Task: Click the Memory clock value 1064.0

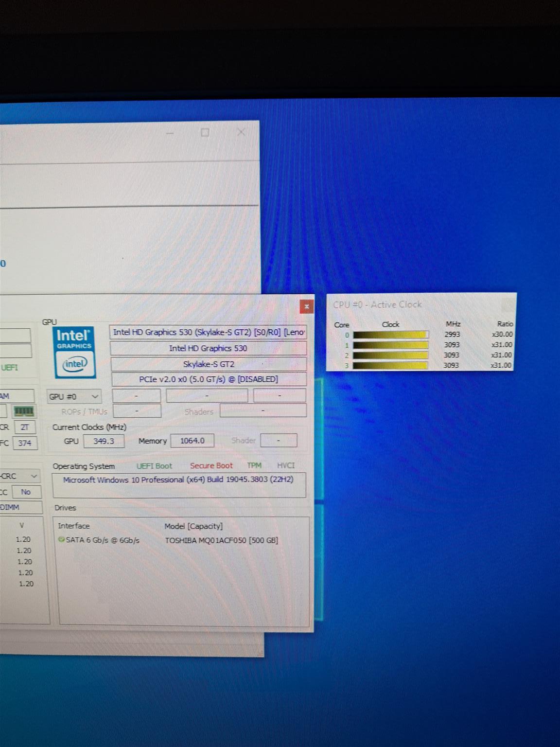Action: click(x=192, y=441)
